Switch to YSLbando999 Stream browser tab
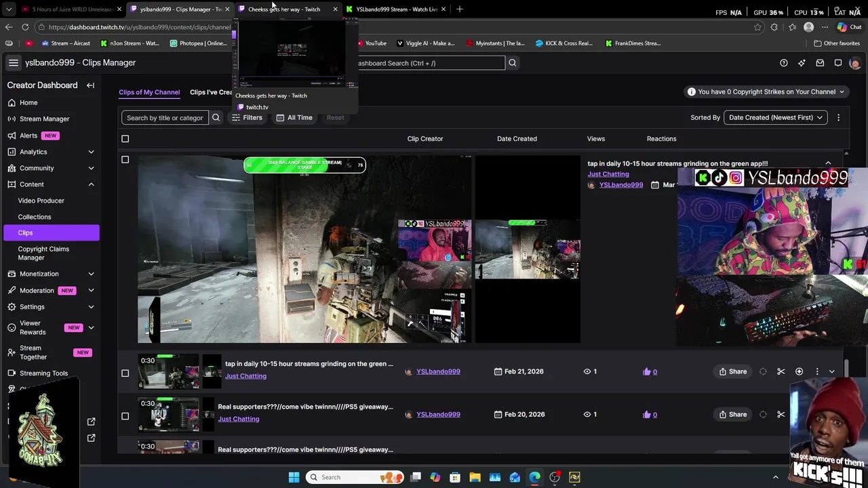Screen dimensions: 868x488 (397, 9)
